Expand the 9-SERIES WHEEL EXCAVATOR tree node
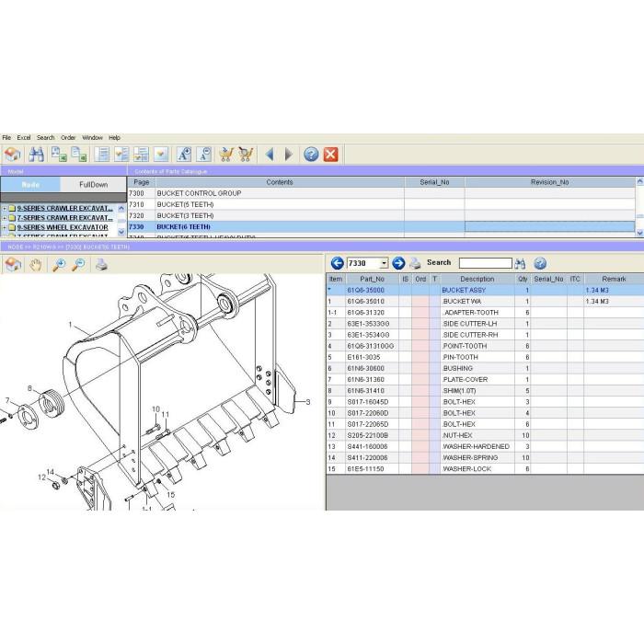Image resolution: width=644 pixels, height=644 pixels. 5,227
